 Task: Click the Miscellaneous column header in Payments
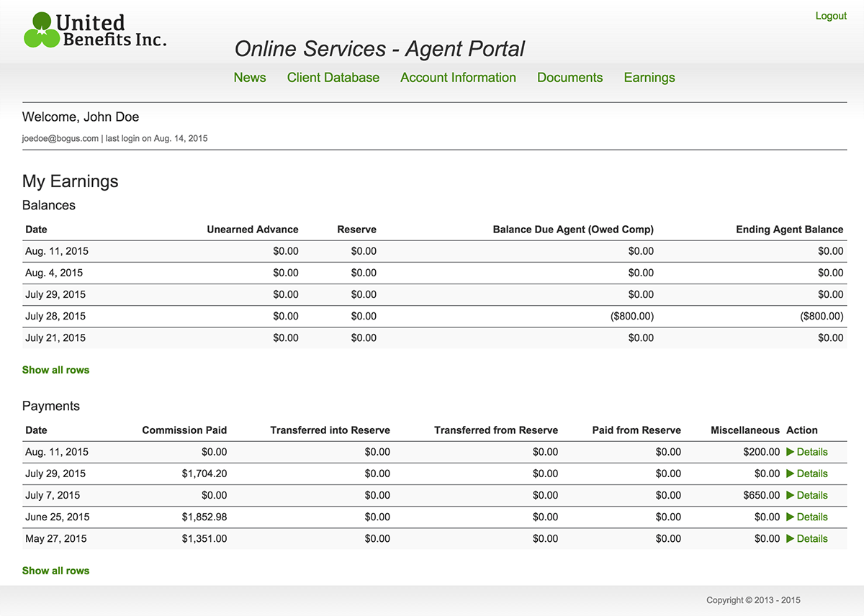pos(744,430)
